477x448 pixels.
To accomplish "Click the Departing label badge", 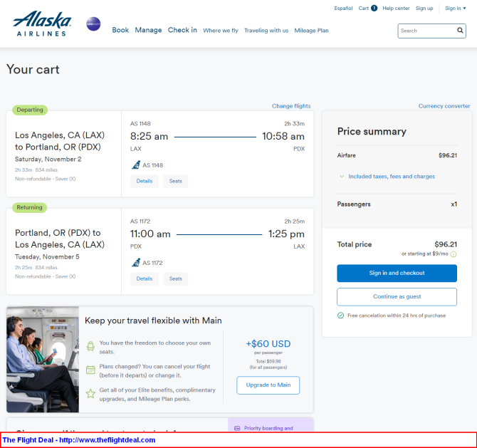I will [30, 110].
